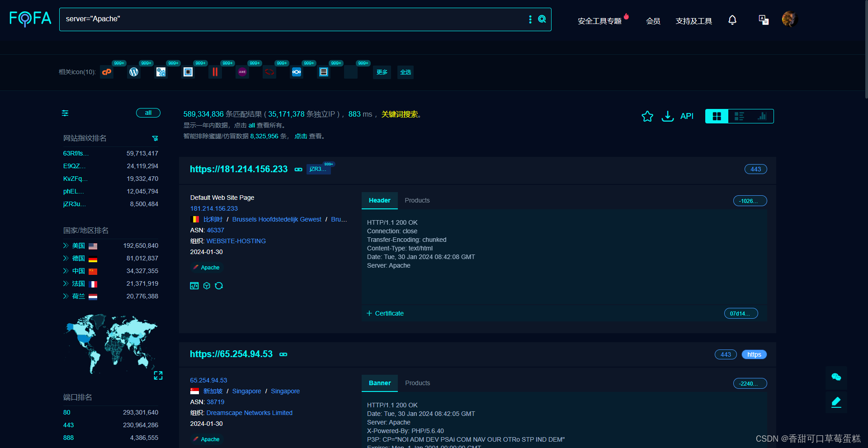Click the 07d14… certificate hash pill

click(x=741, y=313)
